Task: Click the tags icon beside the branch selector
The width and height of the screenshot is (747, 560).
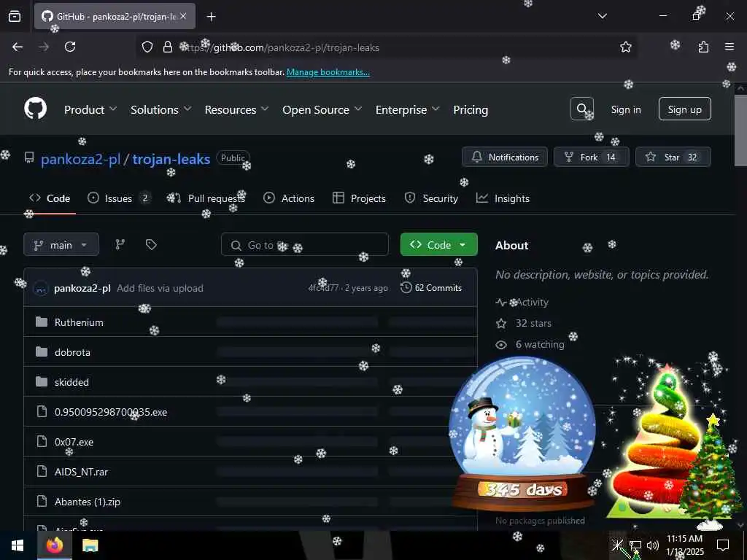Action: [x=151, y=244]
